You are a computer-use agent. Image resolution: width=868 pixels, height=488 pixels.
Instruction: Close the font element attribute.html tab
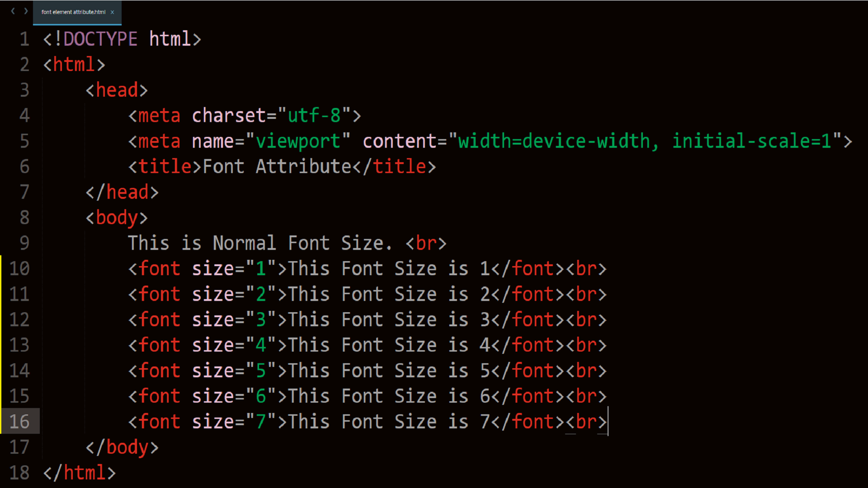coord(112,12)
